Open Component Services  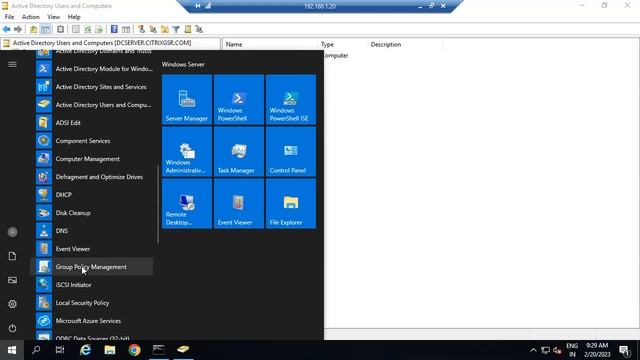[92, 140]
